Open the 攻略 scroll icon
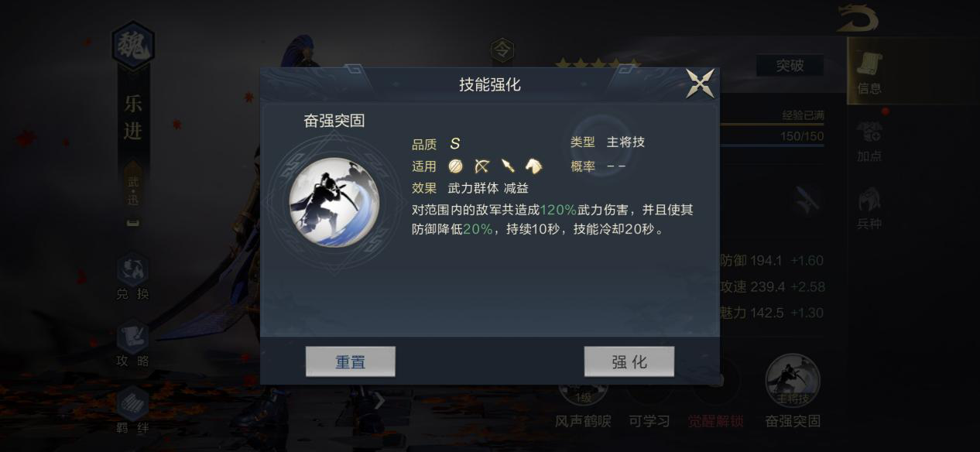 coord(132,344)
